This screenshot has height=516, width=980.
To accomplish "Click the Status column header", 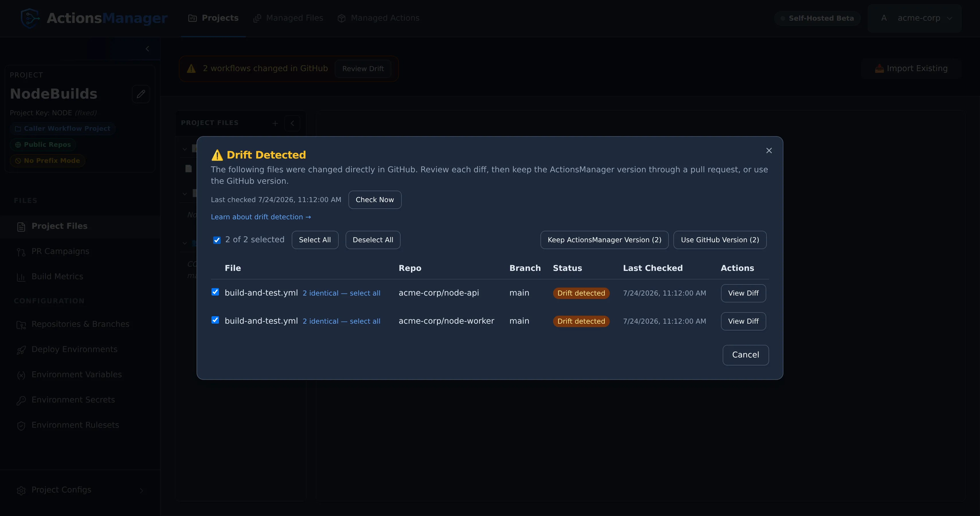I will pyautogui.click(x=567, y=268).
